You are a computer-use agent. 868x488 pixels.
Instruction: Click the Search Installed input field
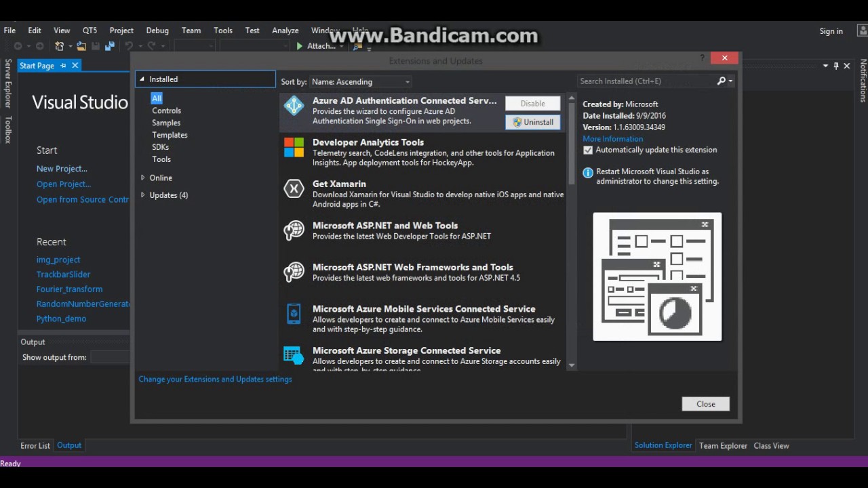pos(647,81)
